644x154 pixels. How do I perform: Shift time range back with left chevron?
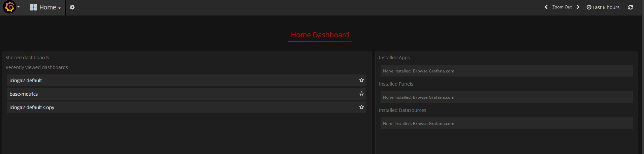pyautogui.click(x=546, y=7)
